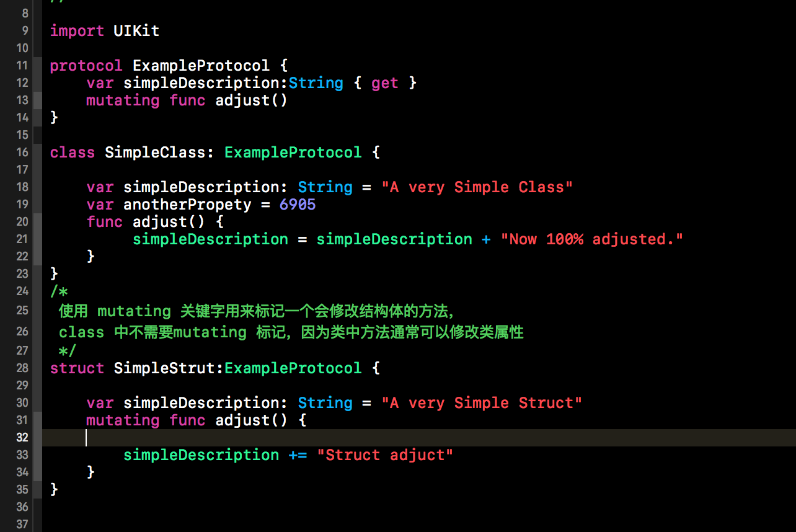Click the ExamplePropocol protocol name on line 11

click(201, 65)
